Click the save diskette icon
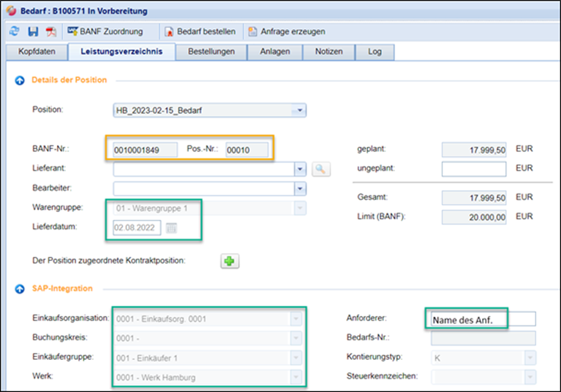The width and height of the screenshot is (561, 392). pyautogui.click(x=33, y=31)
